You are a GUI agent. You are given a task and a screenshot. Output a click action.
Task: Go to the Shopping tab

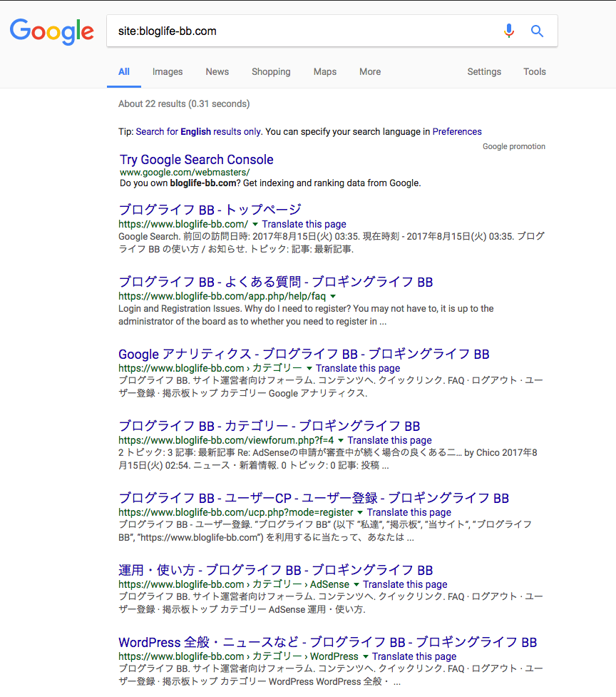click(271, 71)
